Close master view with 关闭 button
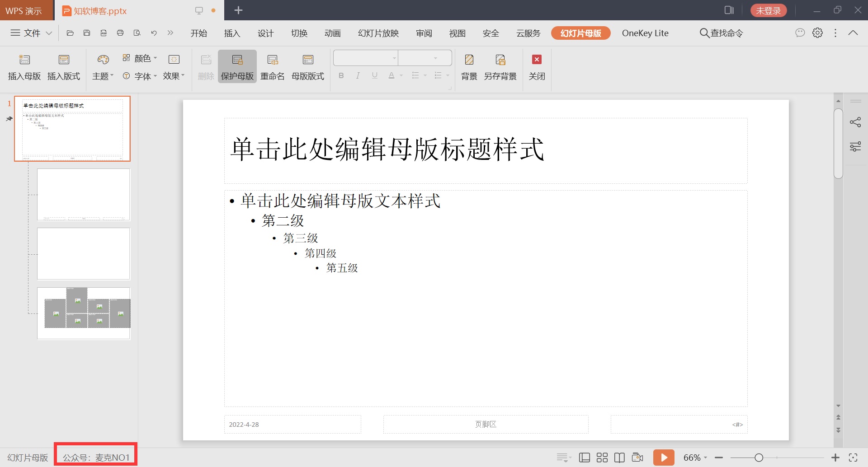Screen dimensions: 868x467 pos(537,66)
